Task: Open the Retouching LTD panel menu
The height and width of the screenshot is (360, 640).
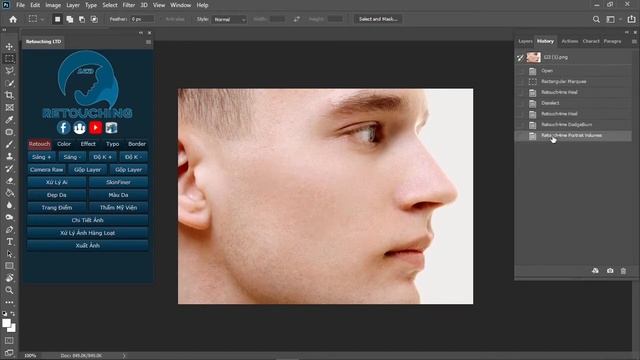Action: click(149, 42)
